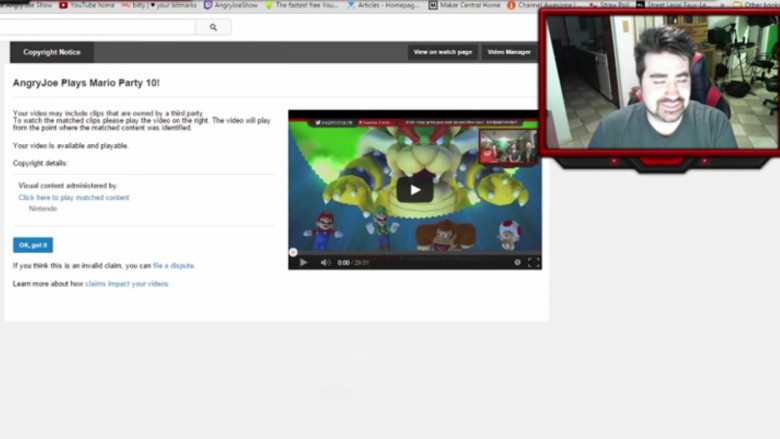Click the 0:00 / 29:01 time display
The image size is (780, 439).
click(x=353, y=263)
